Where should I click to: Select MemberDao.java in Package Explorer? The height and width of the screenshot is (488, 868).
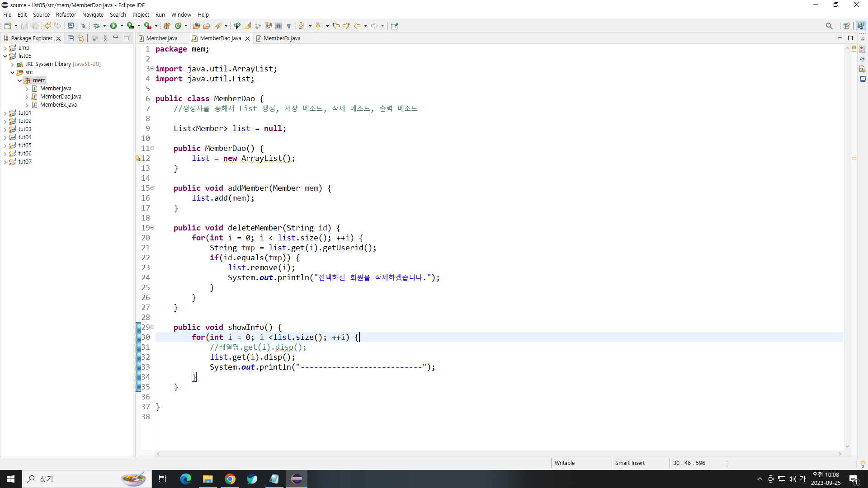[61, 97]
